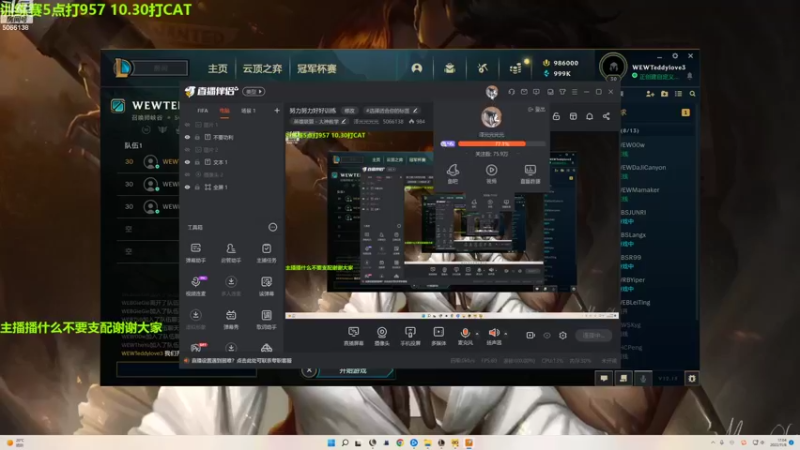Open the T-shirt skin icon in streaming app
Screen dimensions: 800x450
(562, 92)
